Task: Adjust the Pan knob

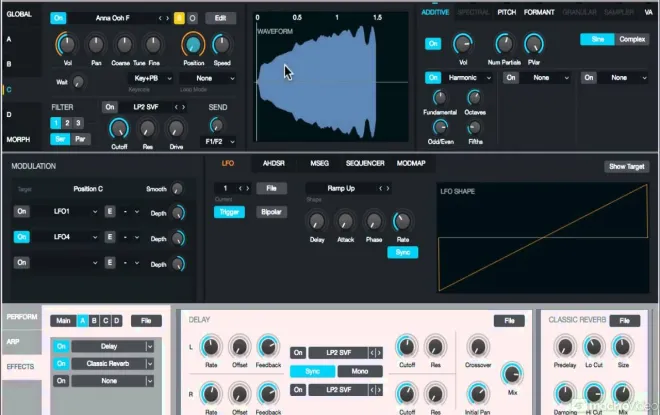Action: (96, 44)
